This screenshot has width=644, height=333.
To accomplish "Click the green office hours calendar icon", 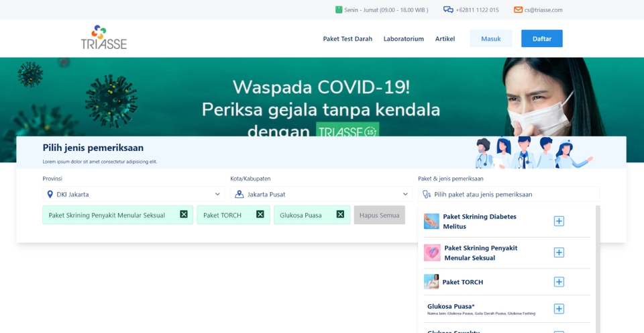I will (339, 10).
